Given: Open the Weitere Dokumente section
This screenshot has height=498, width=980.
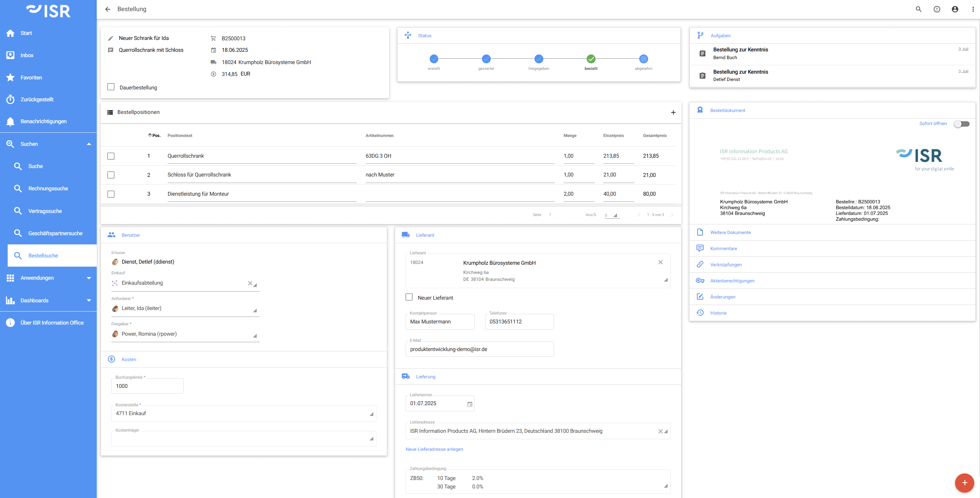Looking at the screenshot, I should 730,233.
